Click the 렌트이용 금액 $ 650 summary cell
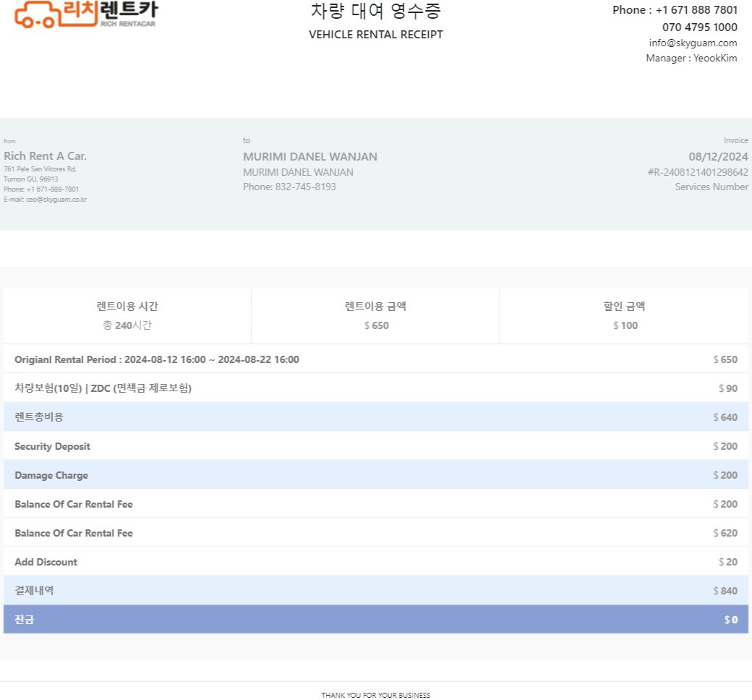 [x=375, y=316]
